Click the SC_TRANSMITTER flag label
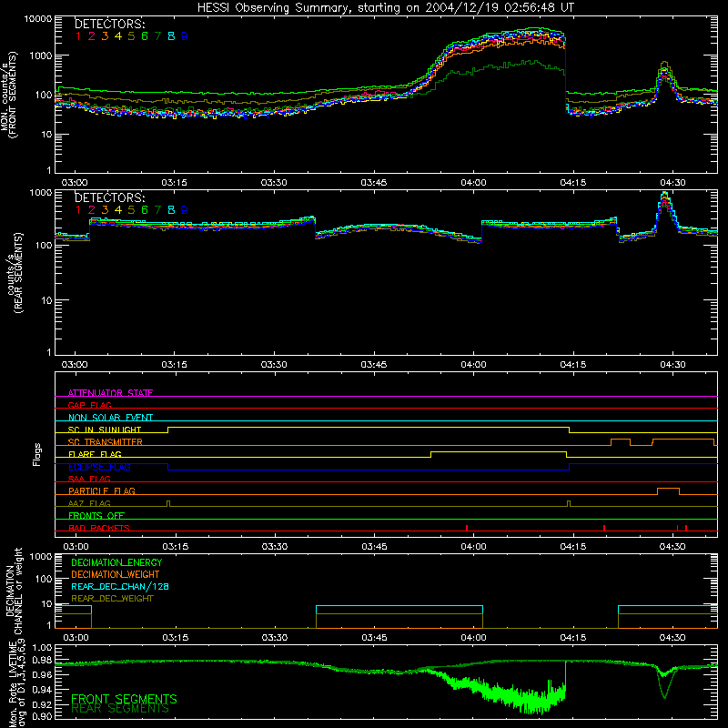728x728 pixels. (x=106, y=441)
